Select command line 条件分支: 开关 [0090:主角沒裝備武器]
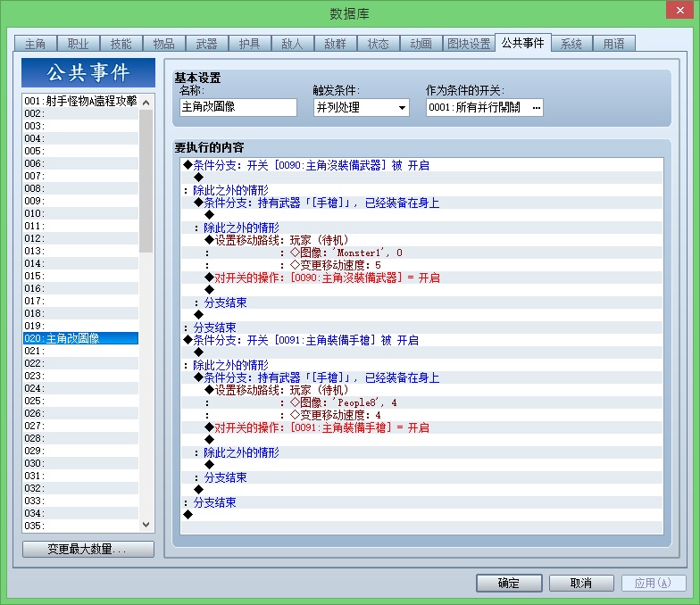The image size is (700, 605). point(421,165)
